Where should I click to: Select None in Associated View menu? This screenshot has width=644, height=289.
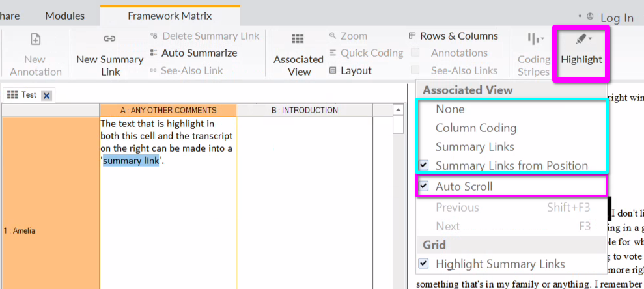pyautogui.click(x=450, y=109)
